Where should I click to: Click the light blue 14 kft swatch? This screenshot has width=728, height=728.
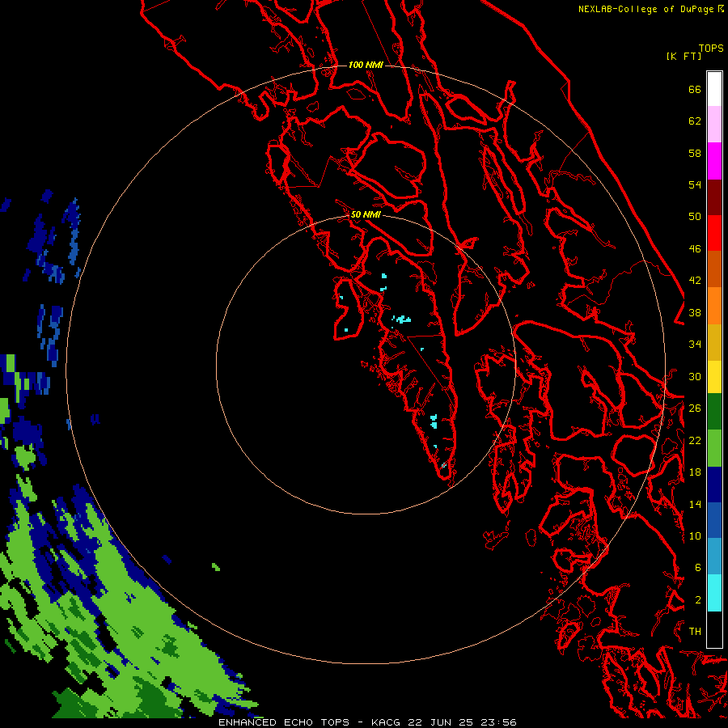pos(714,557)
